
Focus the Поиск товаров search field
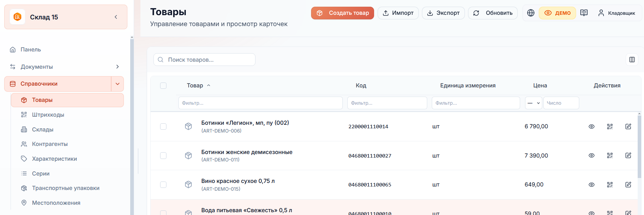(204, 60)
